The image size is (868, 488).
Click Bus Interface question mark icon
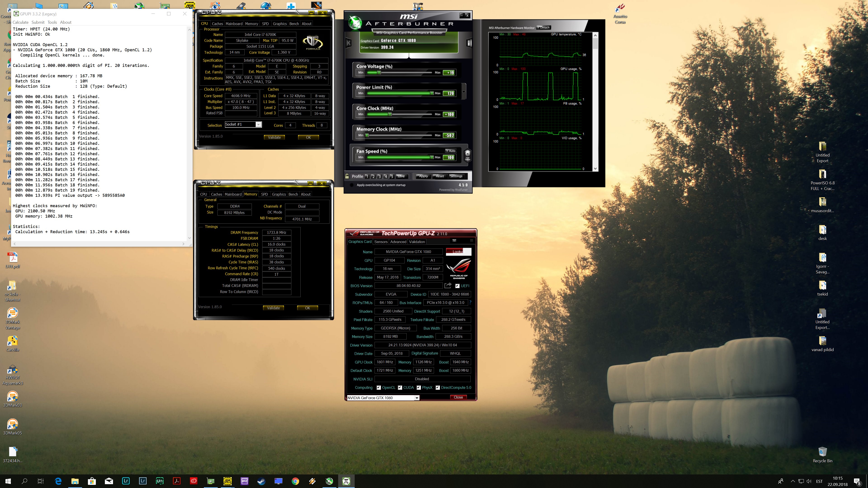[x=470, y=303]
